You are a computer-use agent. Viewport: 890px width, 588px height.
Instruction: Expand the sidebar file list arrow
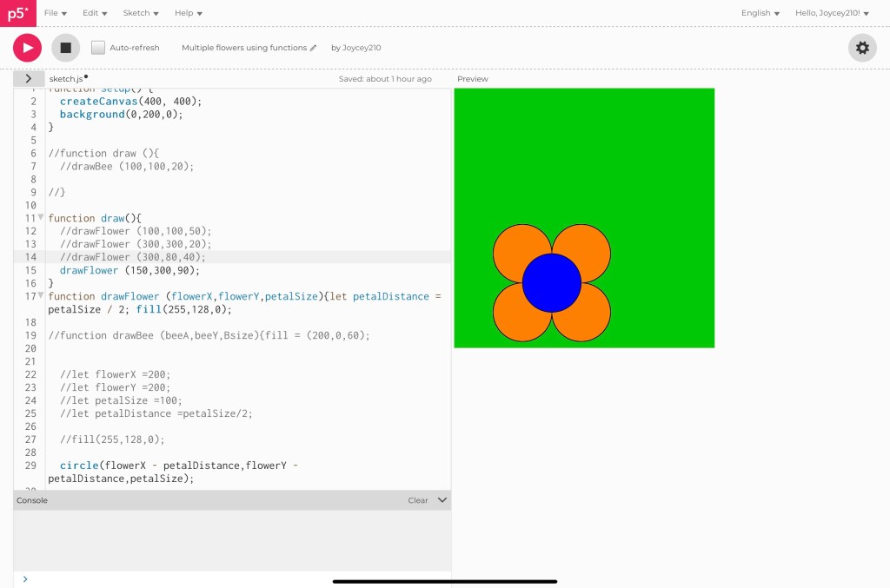[29, 78]
